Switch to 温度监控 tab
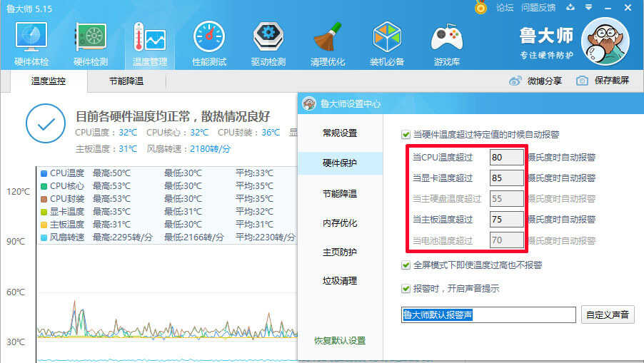The width and height of the screenshot is (644, 363). (x=49, y=81)
